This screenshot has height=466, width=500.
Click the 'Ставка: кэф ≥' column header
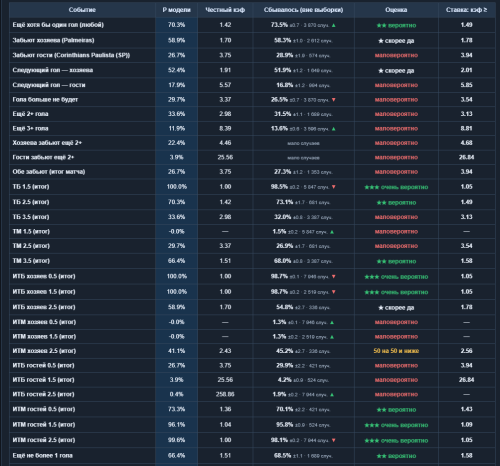pos(466,10)
